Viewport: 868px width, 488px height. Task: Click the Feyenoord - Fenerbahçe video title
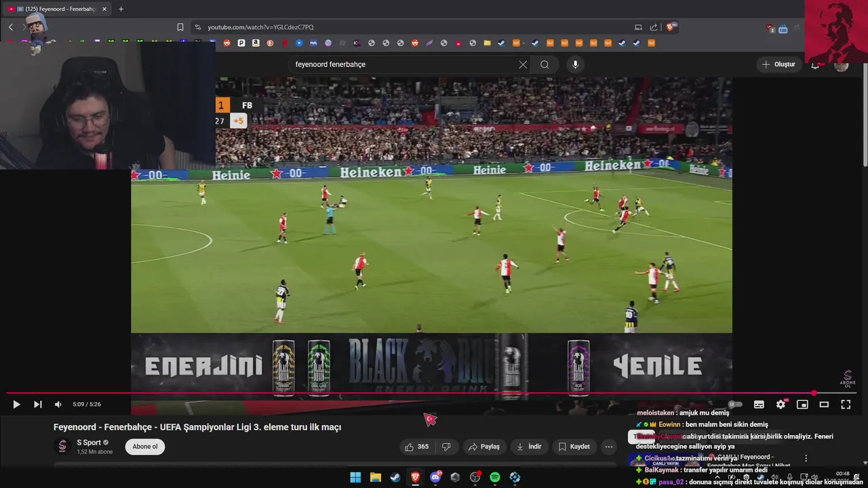(197, 427)
